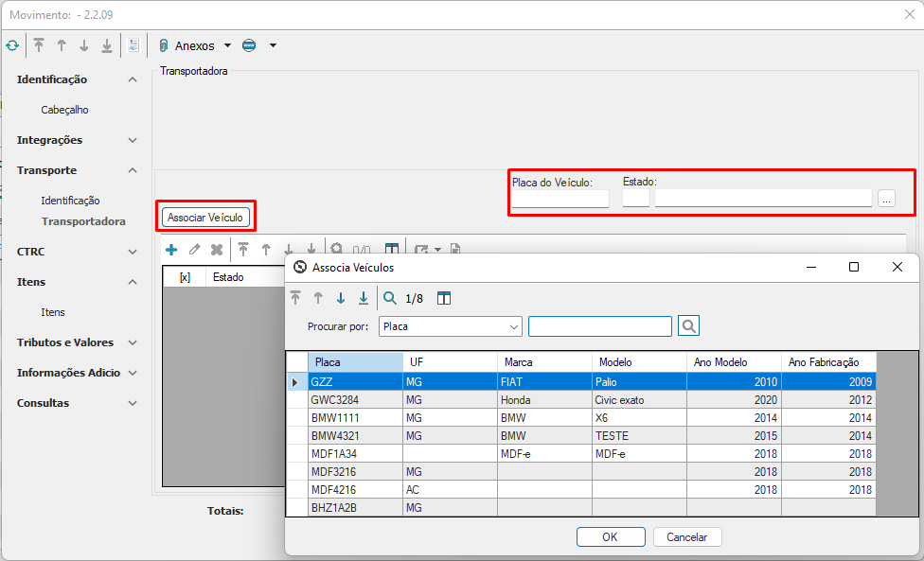924x561 pixels.
Task: Open Cabeçalho in the sidebar
Action: tap(64, 110)
